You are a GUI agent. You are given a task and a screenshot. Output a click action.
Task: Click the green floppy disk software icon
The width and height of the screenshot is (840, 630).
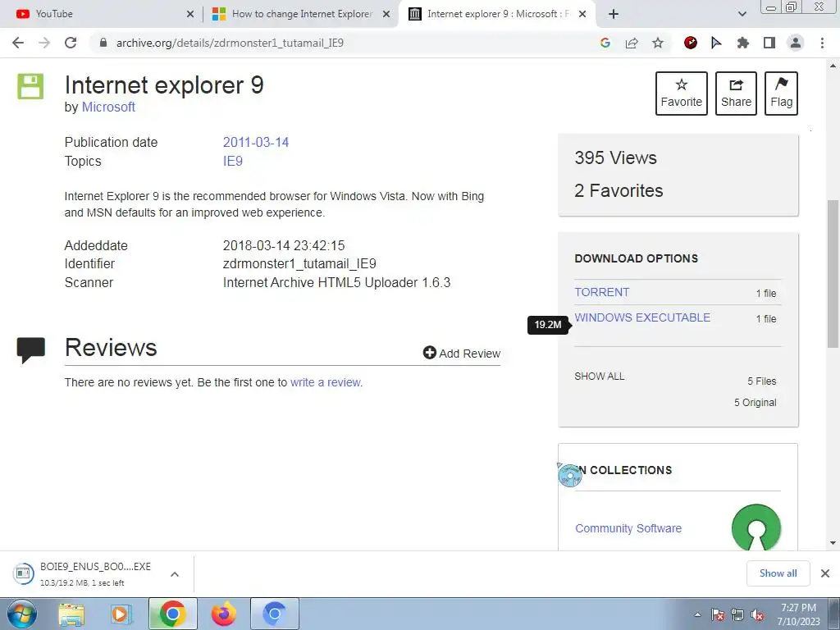click(30, 86)
